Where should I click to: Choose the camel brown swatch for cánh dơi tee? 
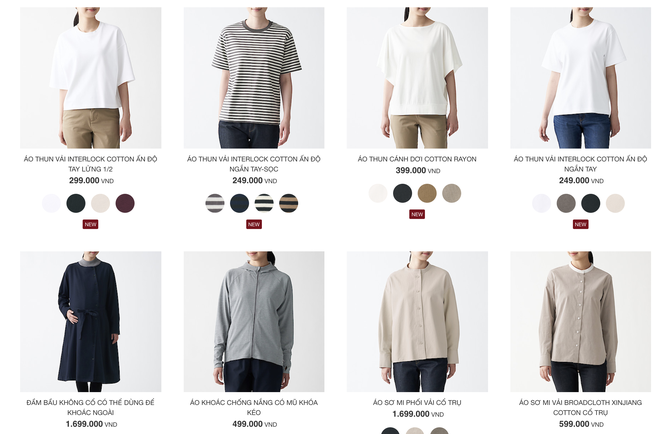pyautogui.click(x=427, y=193)
